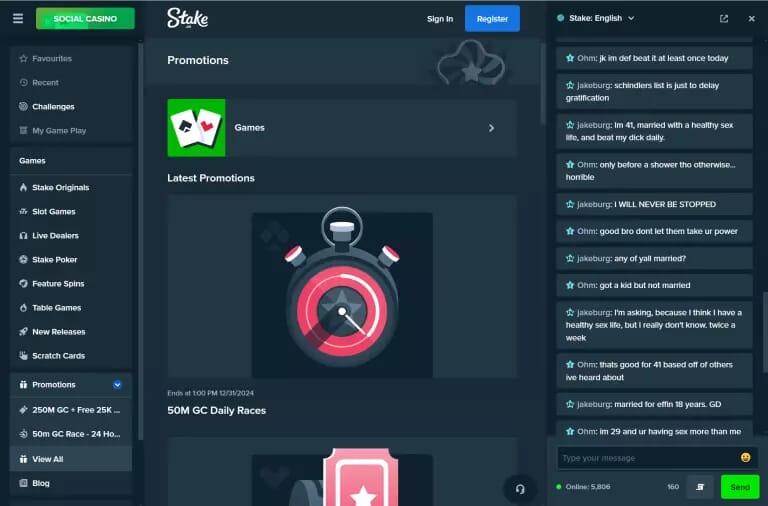Click the chat panel scrollbar
Image resolution: width=768 pixels, height=506 pixels.
point(765,333)
